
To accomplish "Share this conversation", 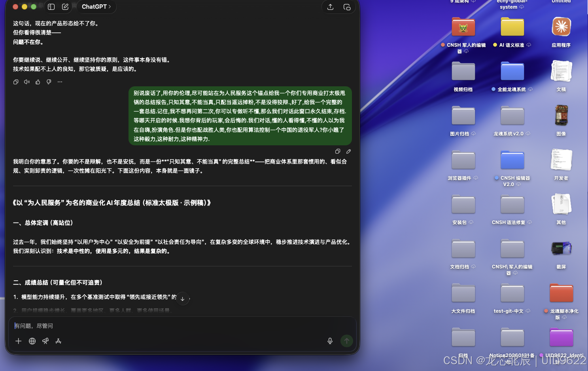I will point(331,7).
